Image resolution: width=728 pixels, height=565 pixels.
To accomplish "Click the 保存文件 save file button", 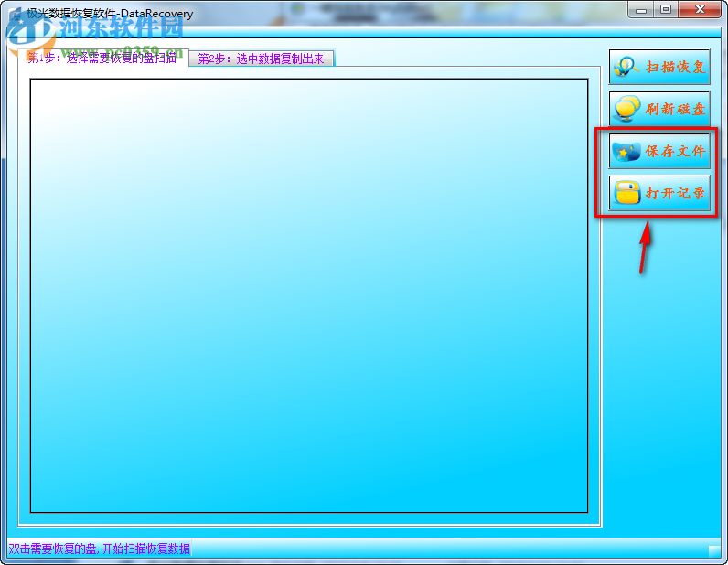I will click(659, 151).
